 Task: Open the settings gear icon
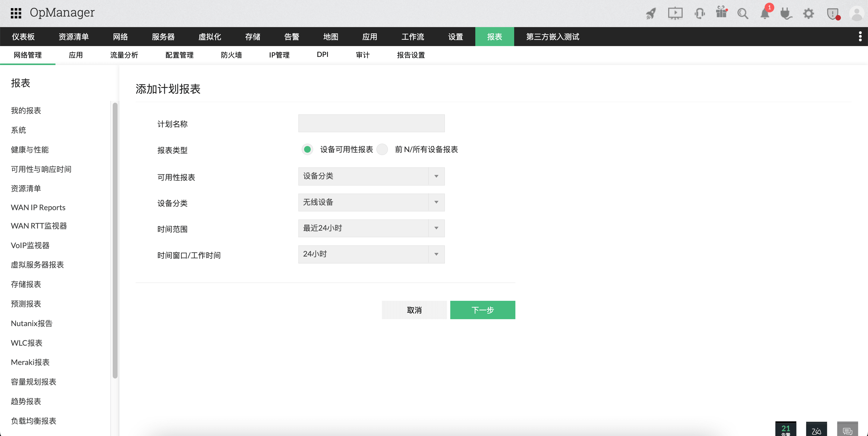click(x=808, y=14)
